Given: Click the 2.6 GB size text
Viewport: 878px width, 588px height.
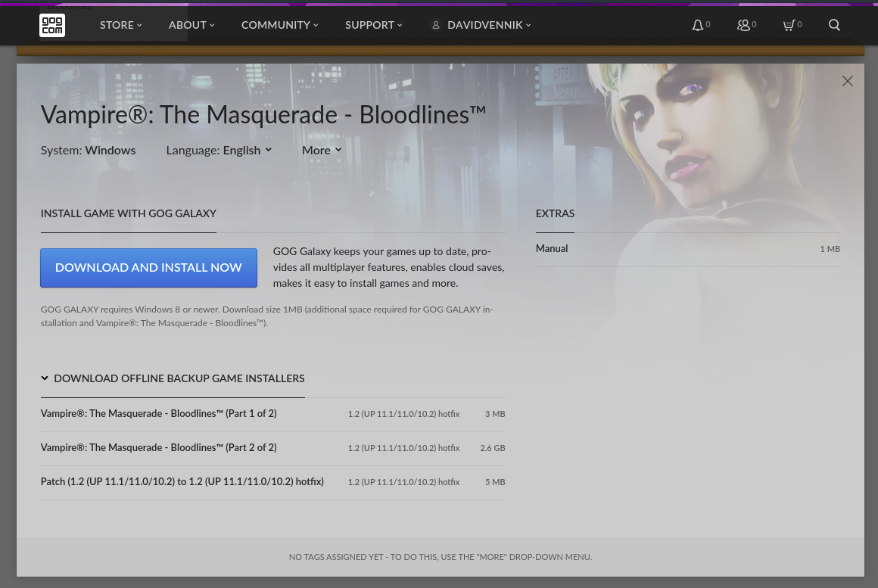Looking at the screenshot, I should tap(492, 448).
